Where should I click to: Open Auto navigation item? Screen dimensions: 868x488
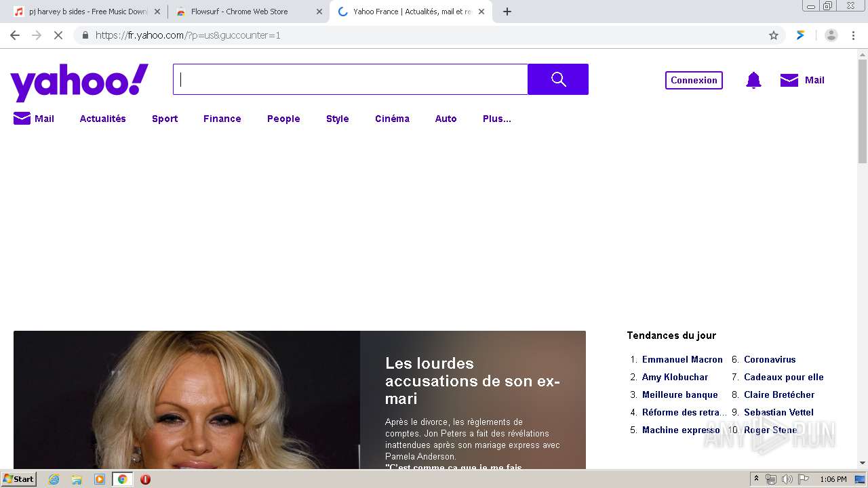446,119
